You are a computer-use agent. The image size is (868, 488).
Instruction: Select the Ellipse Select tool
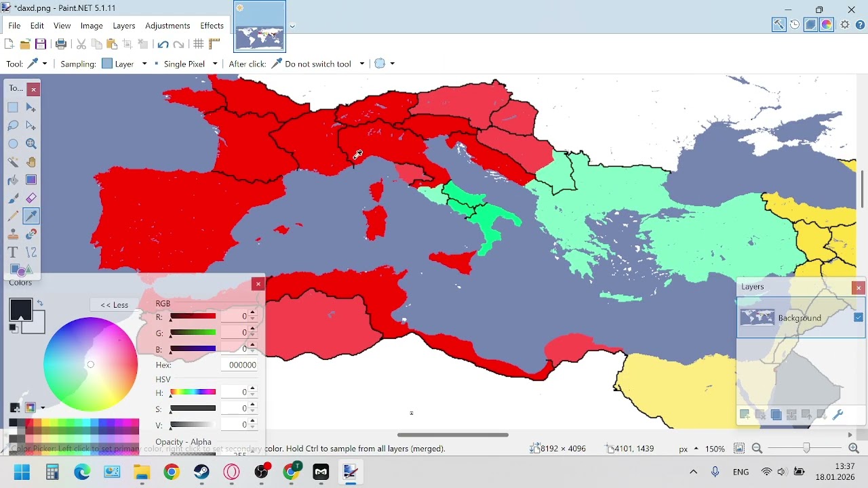point(13,144)
